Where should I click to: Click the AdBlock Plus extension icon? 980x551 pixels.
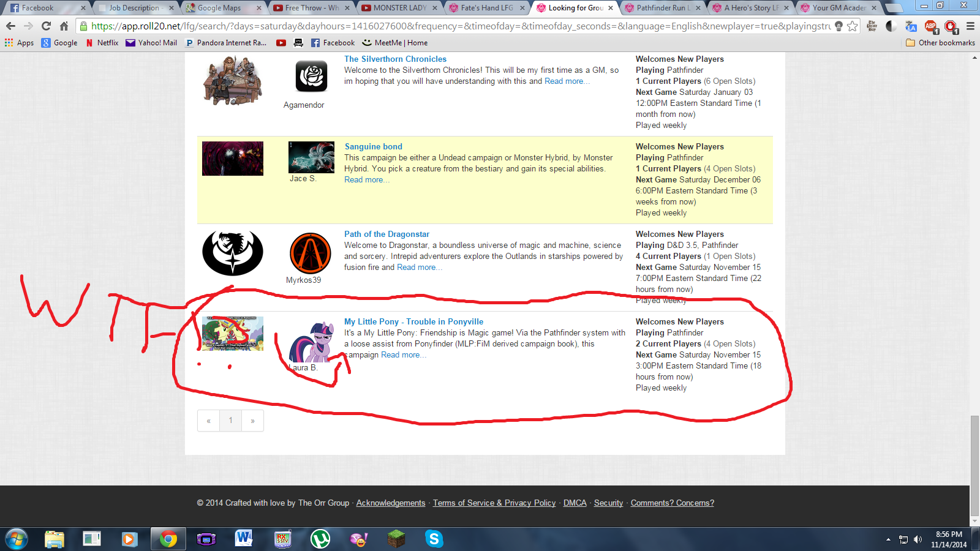930,26
